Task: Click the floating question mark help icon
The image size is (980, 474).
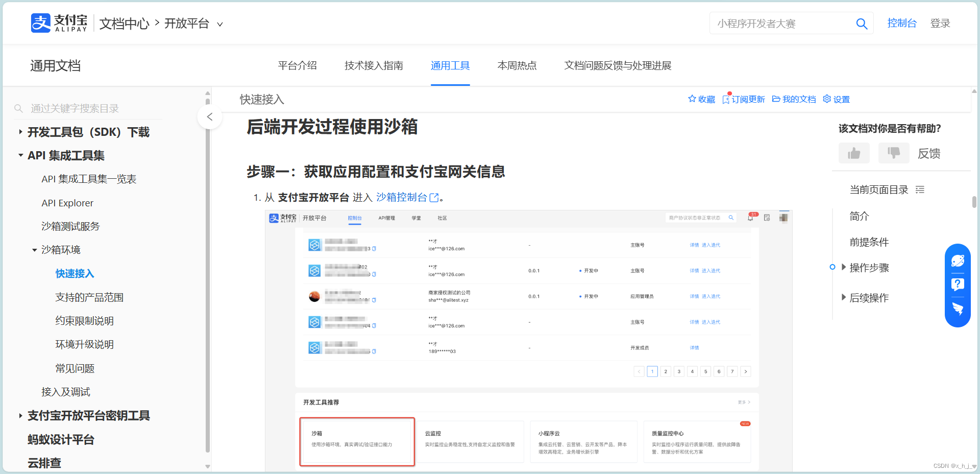Action: point(958,284)
